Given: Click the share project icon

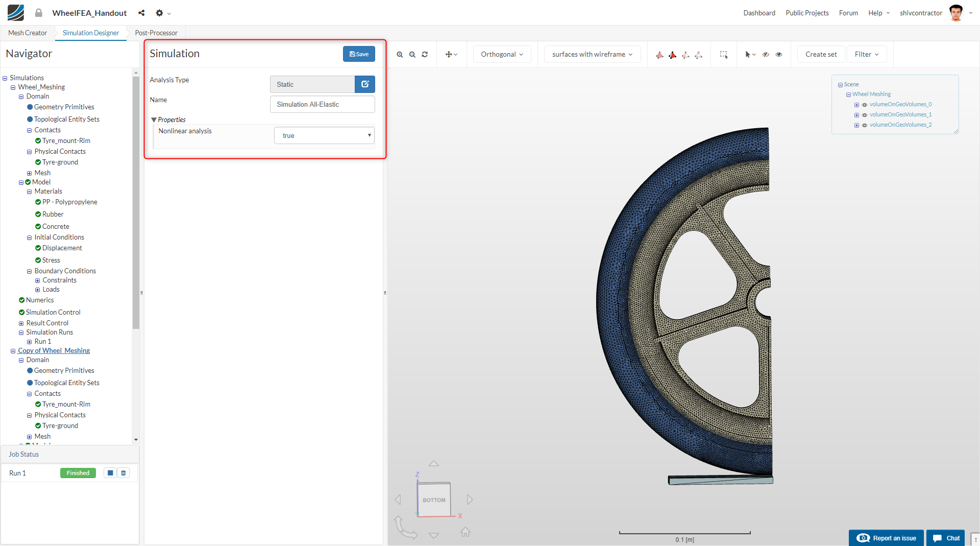Looking at the screenshot, I should click(x=141, y=13).
